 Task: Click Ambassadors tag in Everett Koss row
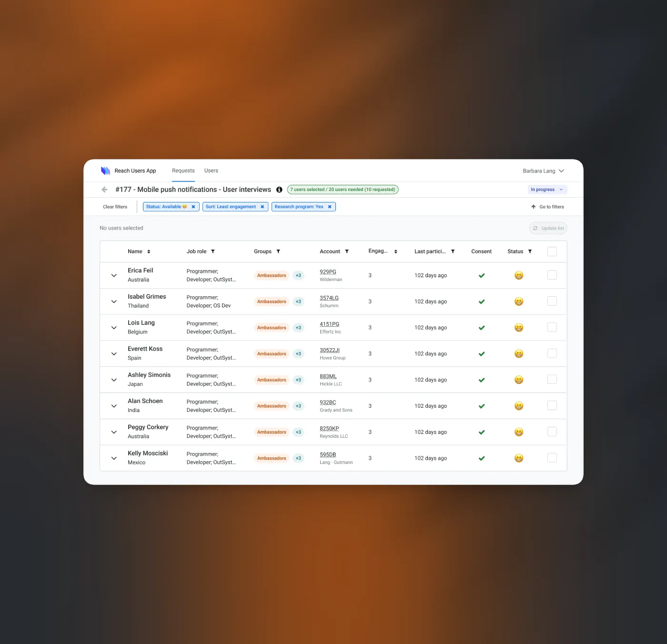[x=272, y=354]
